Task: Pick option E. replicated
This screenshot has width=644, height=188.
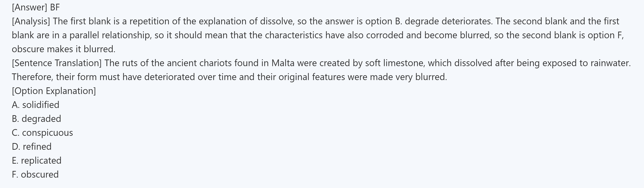Action: tap(37, 161)
